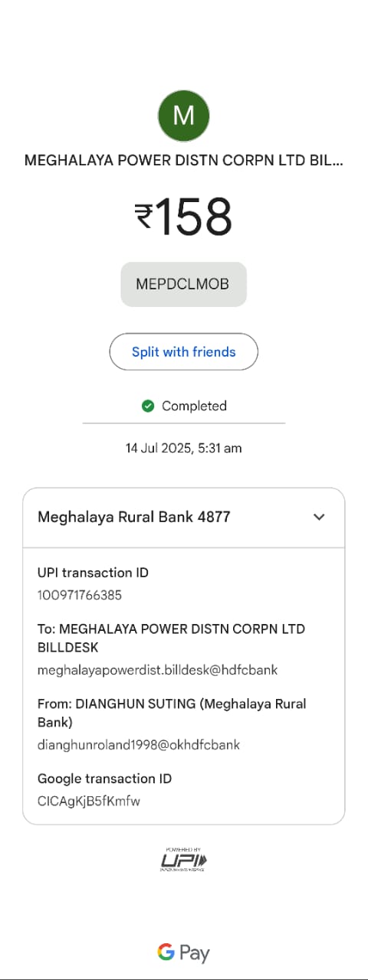Click the payee name MEGHALAYA POWER DISTN heading

(184, 161)
